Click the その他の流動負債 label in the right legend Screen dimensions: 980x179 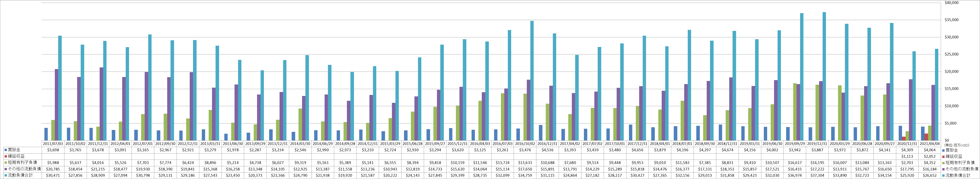(x=962, y=169)
